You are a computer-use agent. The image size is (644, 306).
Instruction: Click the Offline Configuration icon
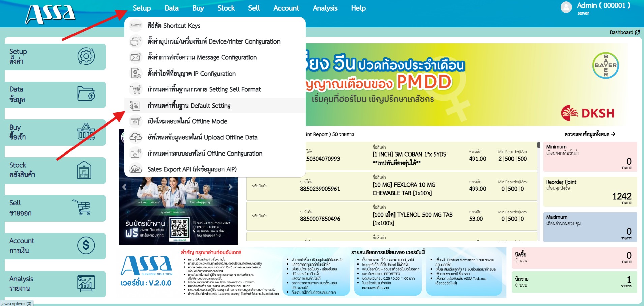136,153
